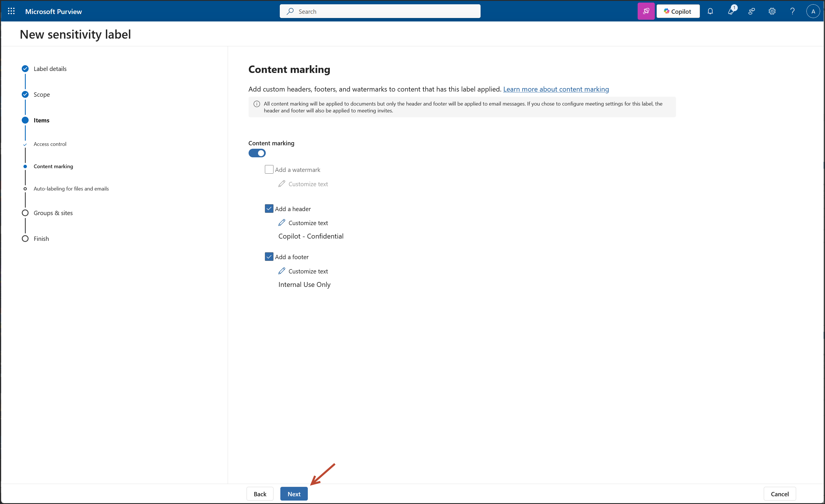This screenshot has width=825, height=504.
Task: Open the app launcher waffle icon
Action: pyautogui.click(x=11, y=11)
